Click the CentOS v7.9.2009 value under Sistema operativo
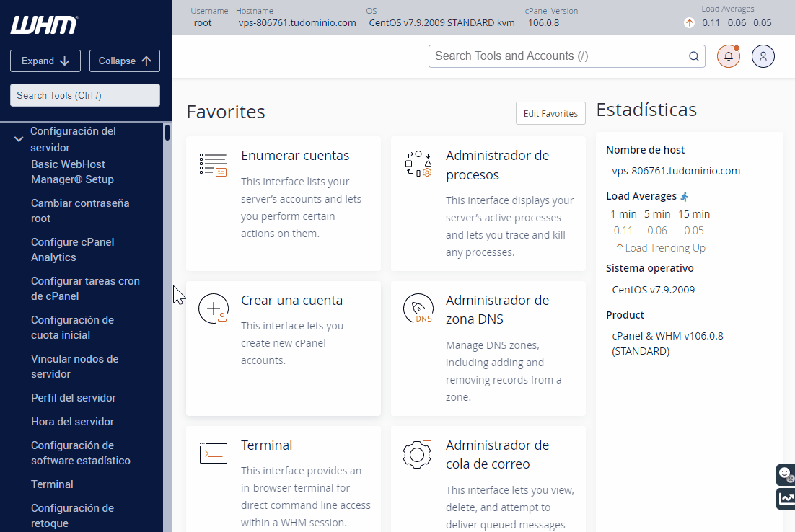 pos(653,290)
